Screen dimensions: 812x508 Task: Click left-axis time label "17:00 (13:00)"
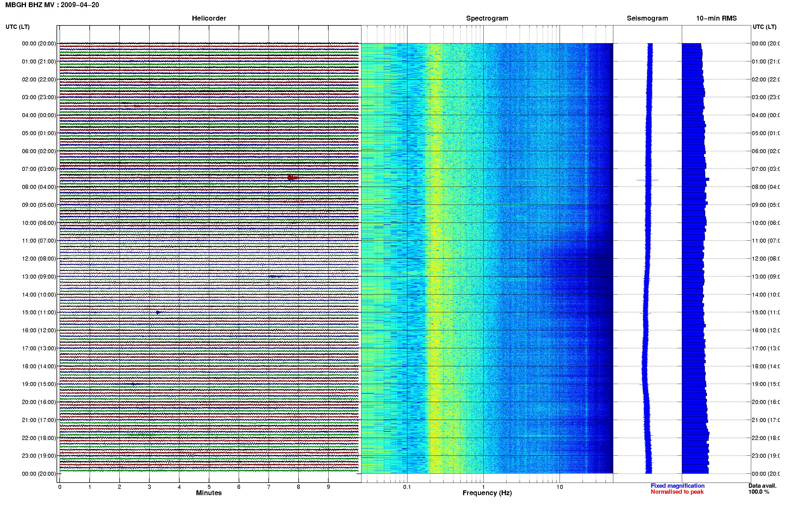point(39,348)
